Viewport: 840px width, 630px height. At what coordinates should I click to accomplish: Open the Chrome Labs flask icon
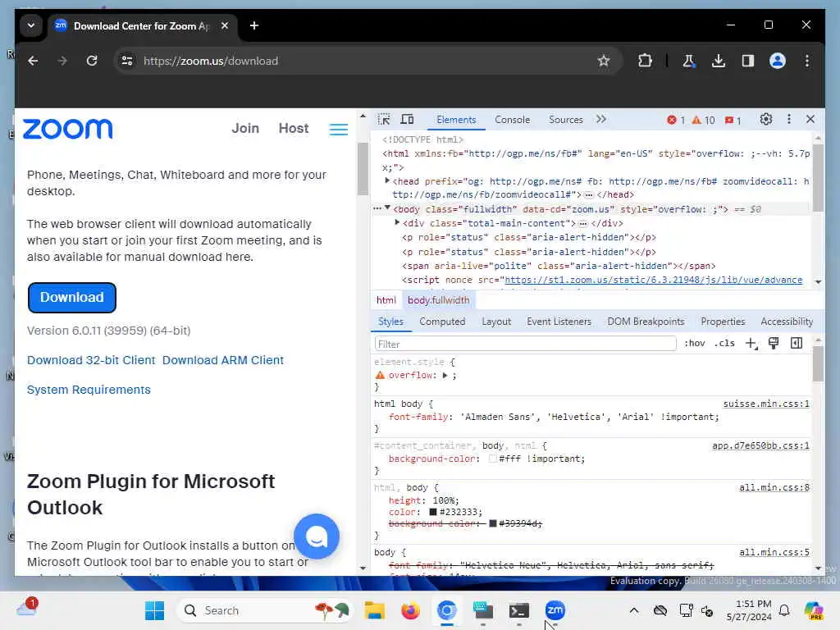coord(688,61)
